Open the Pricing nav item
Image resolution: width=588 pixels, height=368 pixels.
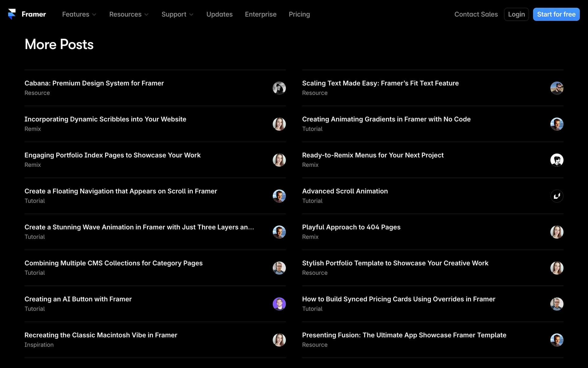click(299, 14)
